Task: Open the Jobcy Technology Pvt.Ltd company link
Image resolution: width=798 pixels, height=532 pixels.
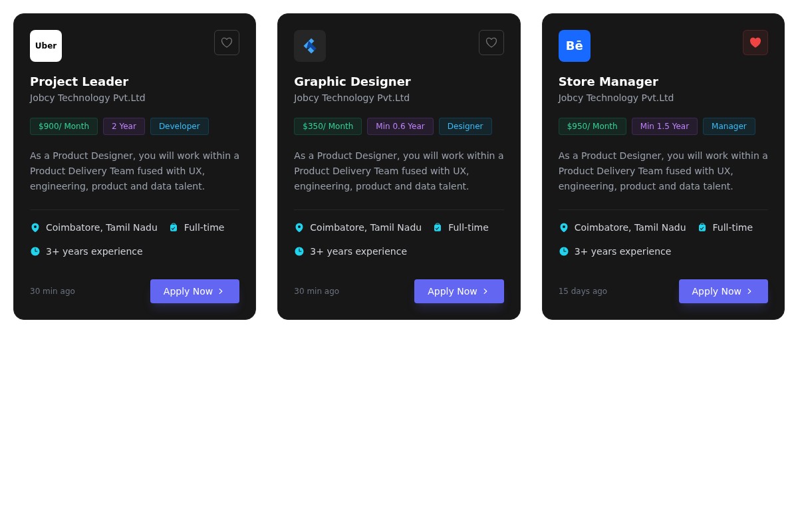Action: [87, 98]
